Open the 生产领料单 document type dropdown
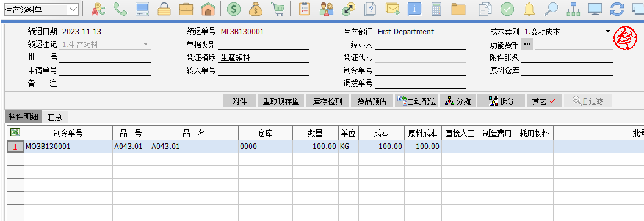The height and width of the screenshot is (221, 644). tap(41, 9)
